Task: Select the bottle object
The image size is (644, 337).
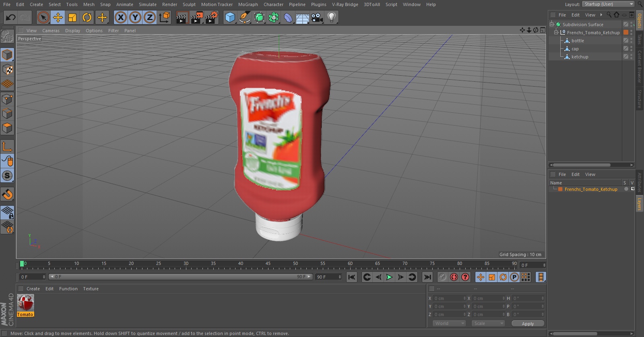Action: 578,41
